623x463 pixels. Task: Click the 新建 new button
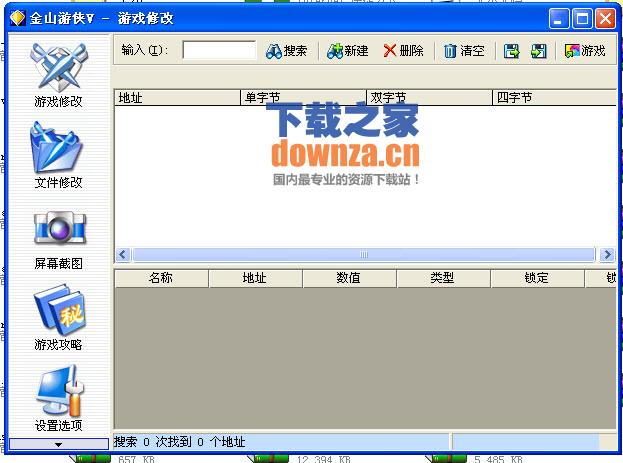tap(347, 51)
